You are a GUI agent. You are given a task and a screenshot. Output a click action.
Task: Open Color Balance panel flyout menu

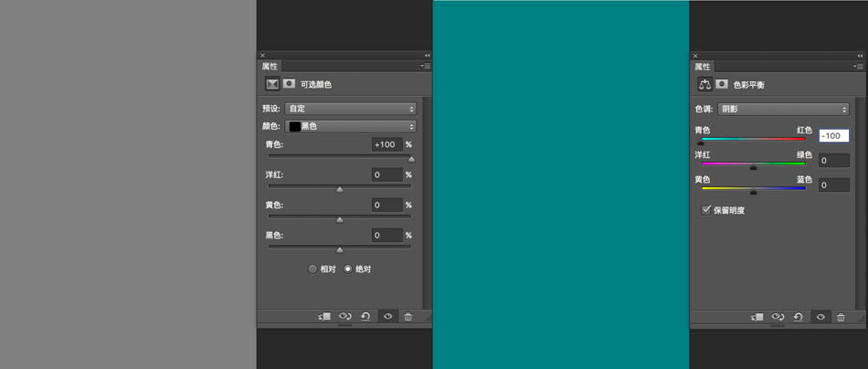click(859, 66)
